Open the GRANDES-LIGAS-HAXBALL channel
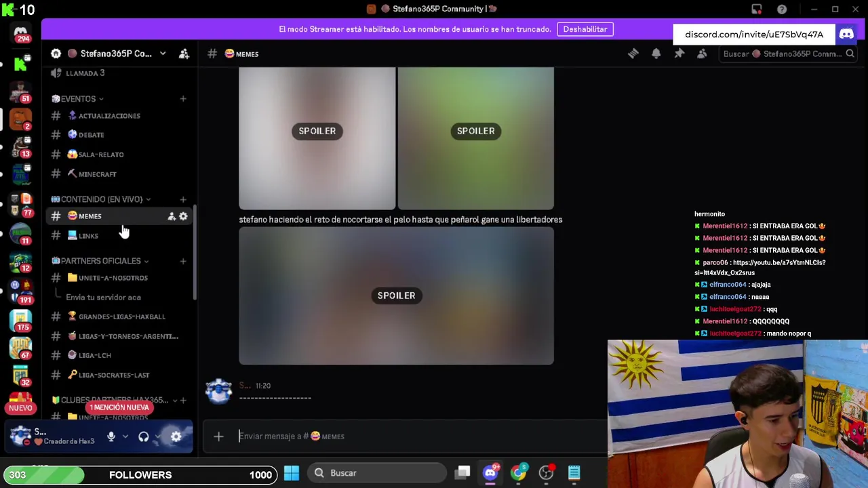868x488 pixels. [121, 317]
